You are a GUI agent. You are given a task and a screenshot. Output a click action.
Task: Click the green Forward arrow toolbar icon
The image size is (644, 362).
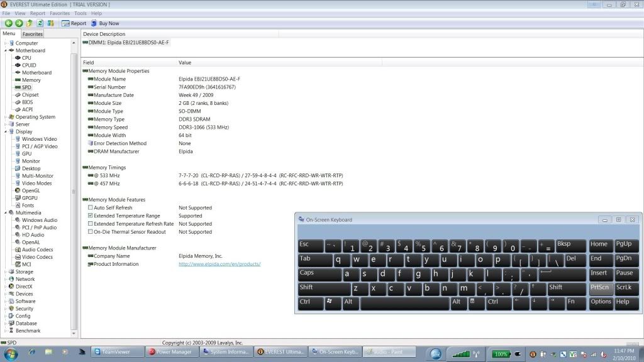[x=19, y=23]
